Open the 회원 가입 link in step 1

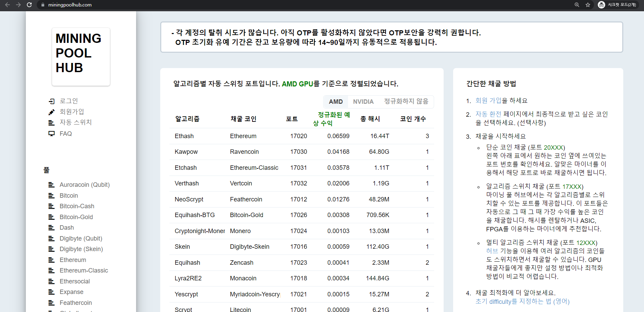(489, 101)
